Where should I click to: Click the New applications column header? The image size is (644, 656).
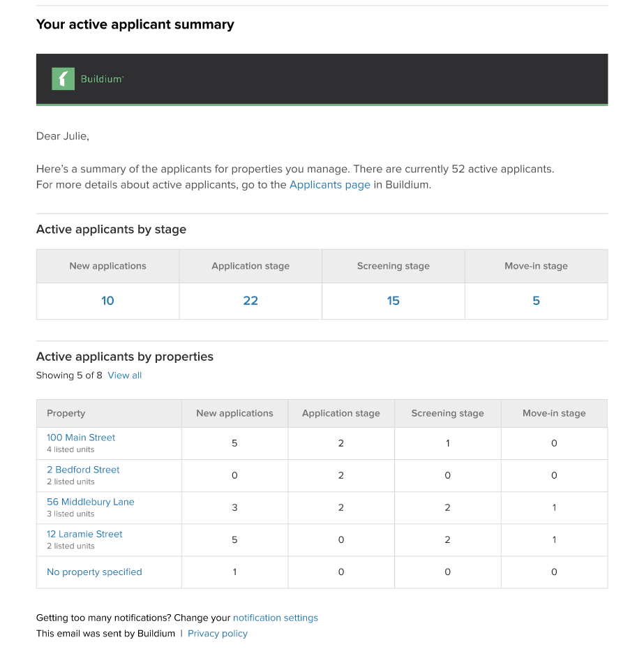pyautogui.click(x=234, y=413)
